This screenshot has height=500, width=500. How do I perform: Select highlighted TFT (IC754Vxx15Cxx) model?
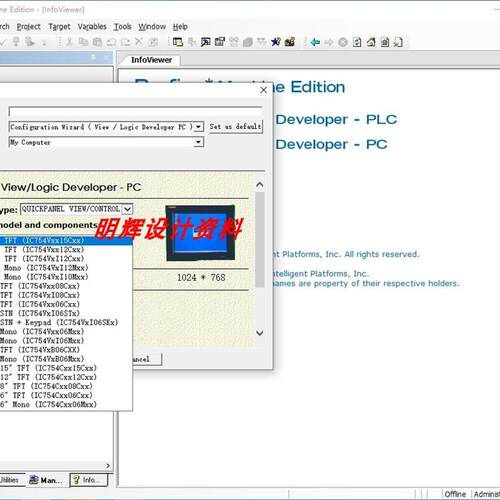[x=66, y=240]
